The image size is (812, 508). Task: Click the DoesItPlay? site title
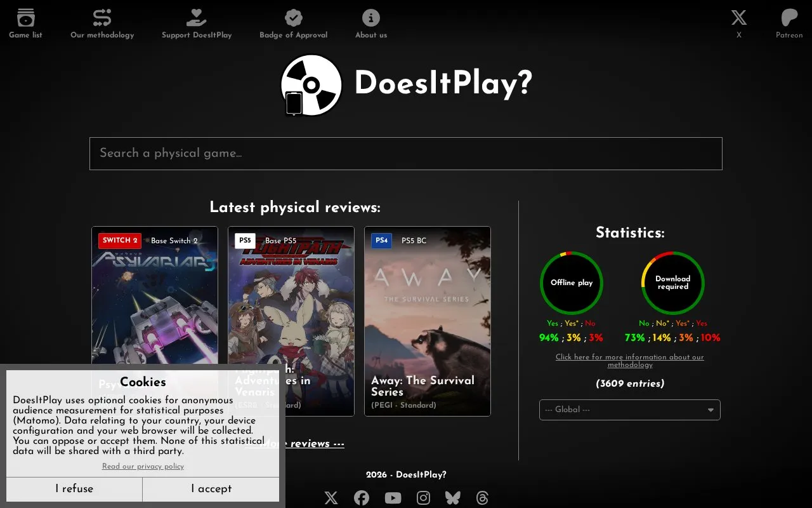pos(443,84)
